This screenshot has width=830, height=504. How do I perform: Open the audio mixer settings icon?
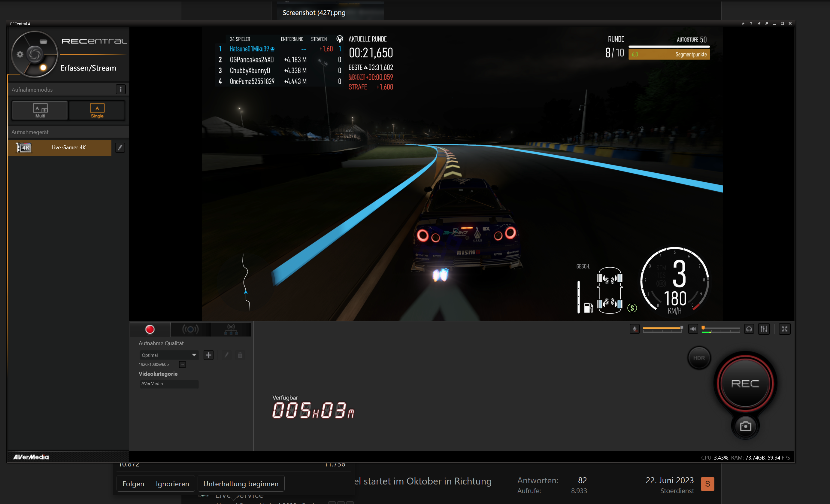coord(764,329)
